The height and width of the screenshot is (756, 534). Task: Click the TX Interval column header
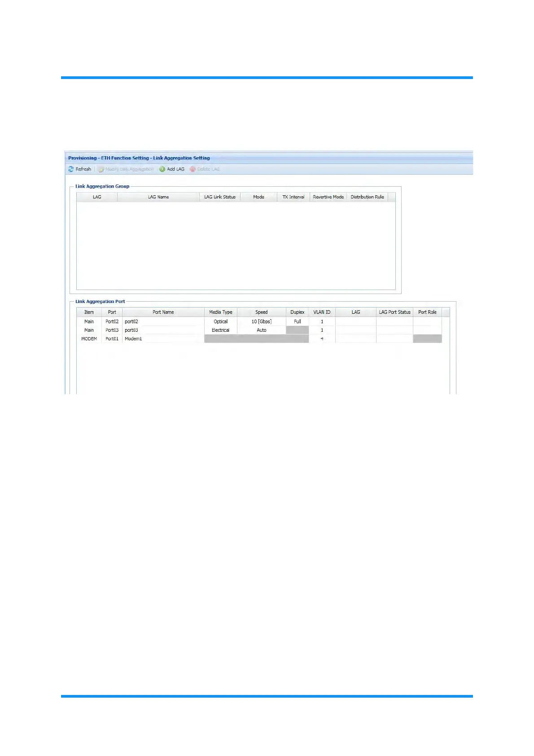[x=293, y=197]
